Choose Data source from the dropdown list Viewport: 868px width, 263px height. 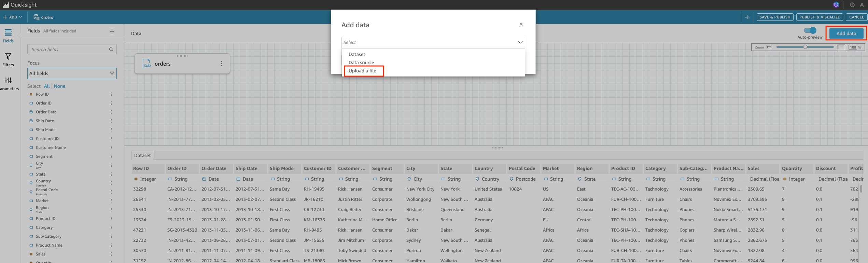point(361,63)
